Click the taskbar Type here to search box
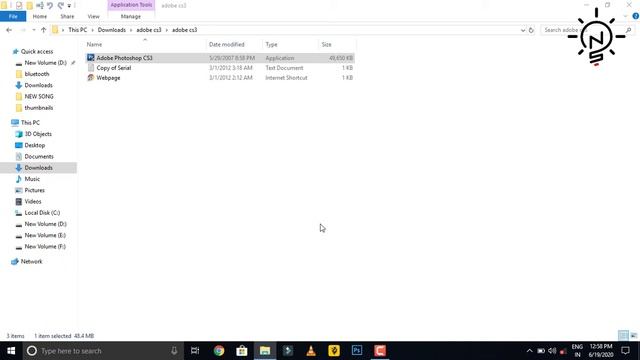Image resolution: width=640 pixels, height=360 pixels. (102, 351)
